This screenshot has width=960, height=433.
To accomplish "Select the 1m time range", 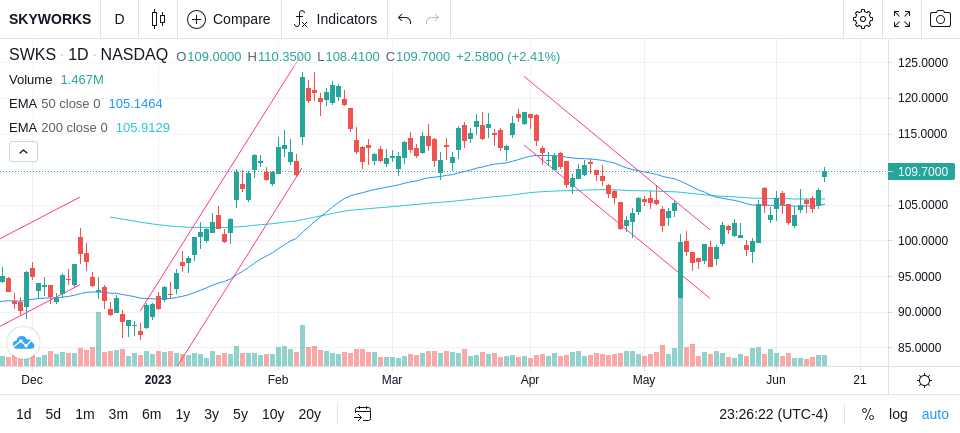I will pyautogui.click(x=84, y=415).
